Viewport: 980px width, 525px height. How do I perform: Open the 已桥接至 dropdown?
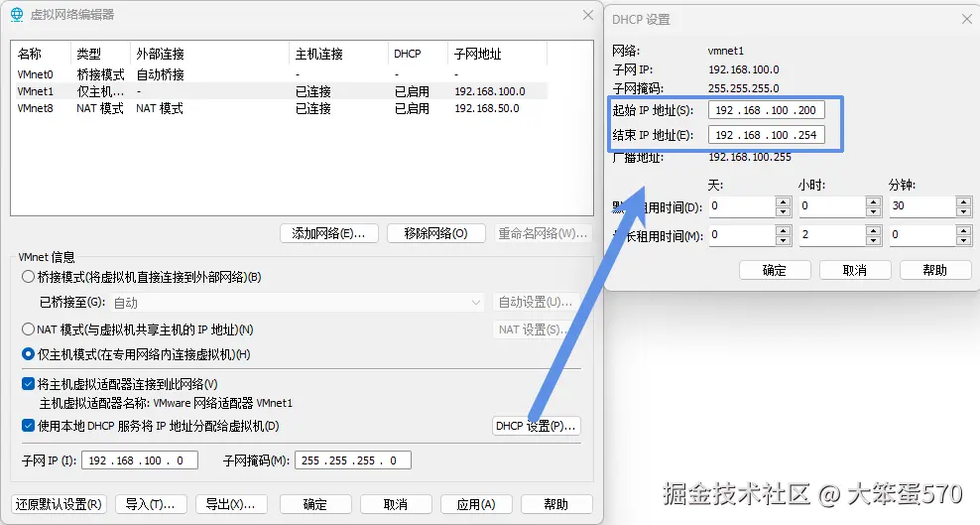(298, 303)
